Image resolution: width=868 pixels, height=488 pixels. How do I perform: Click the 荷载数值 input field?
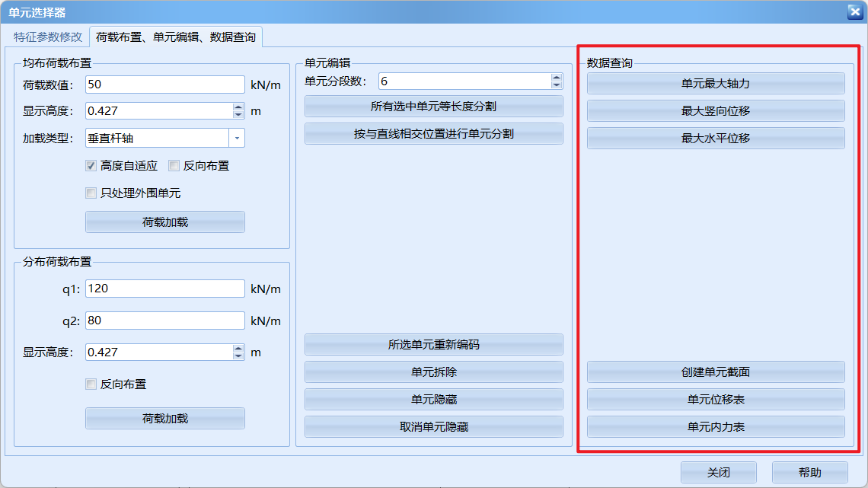click(164, 85)
